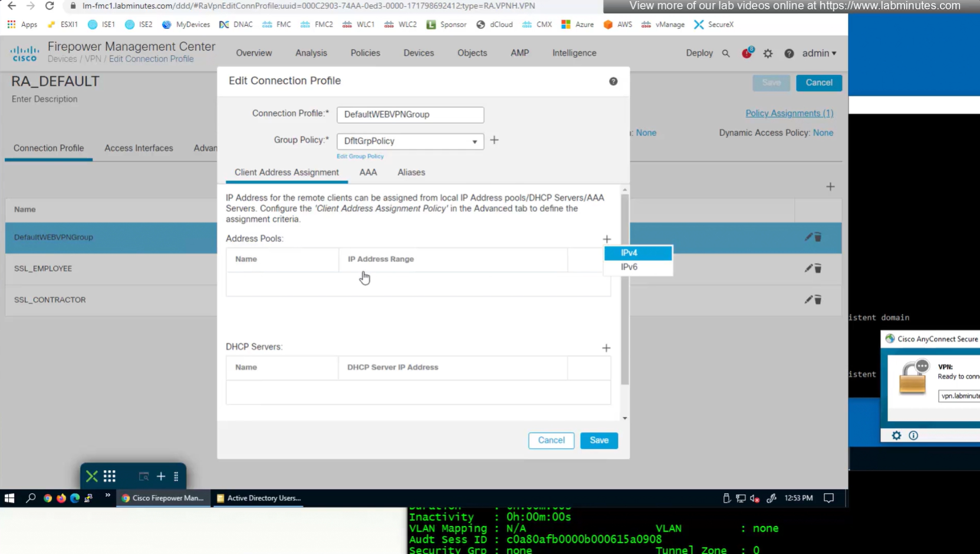Click the plus icon beside DHCP Servers
The height and width of the screenshot is (554, 980).
click(606, 348)
